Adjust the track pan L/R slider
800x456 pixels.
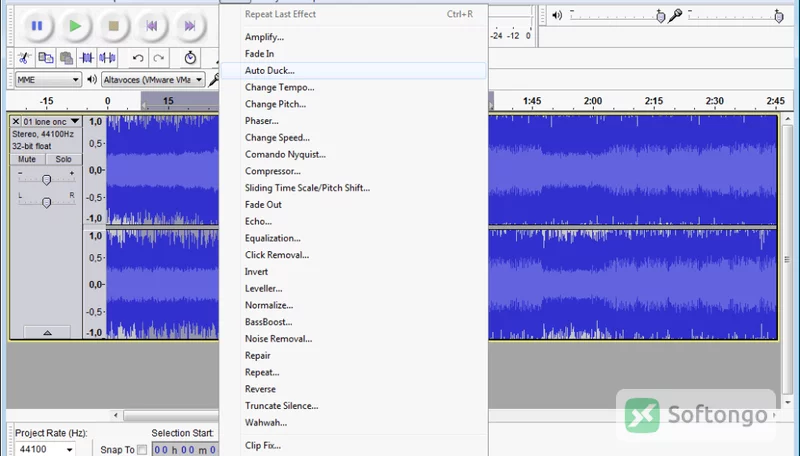(x=46, y=202)
